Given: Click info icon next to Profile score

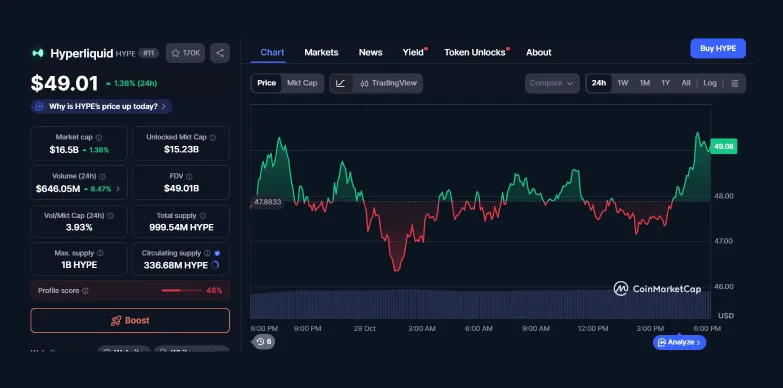Looking at the screenshot, I should (85, 291).
